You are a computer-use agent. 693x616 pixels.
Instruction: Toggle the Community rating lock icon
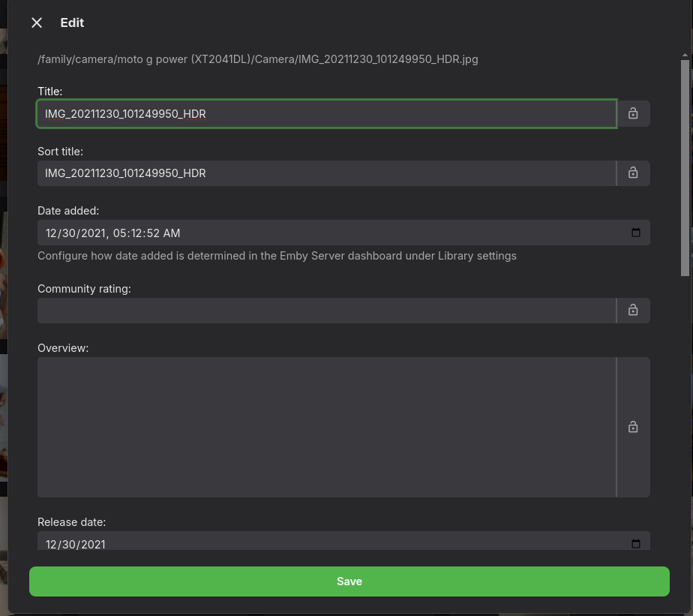pyautogui.click(x=633, y=311)
